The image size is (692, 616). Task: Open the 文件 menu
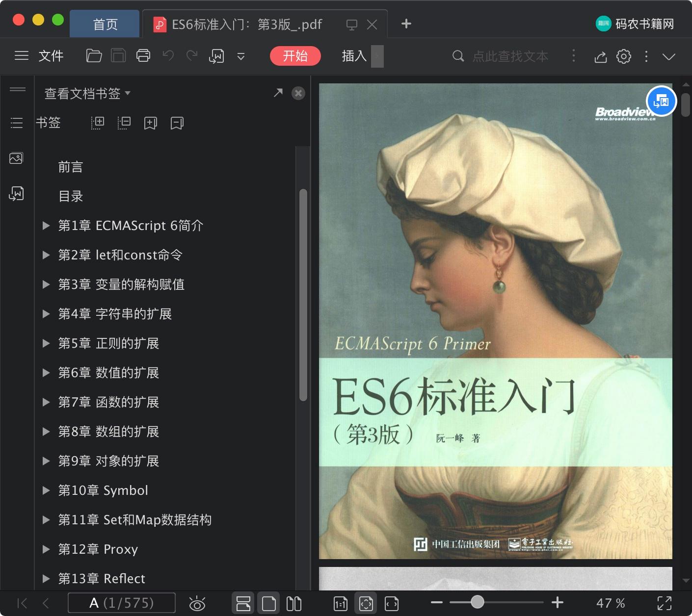(51, 56)
